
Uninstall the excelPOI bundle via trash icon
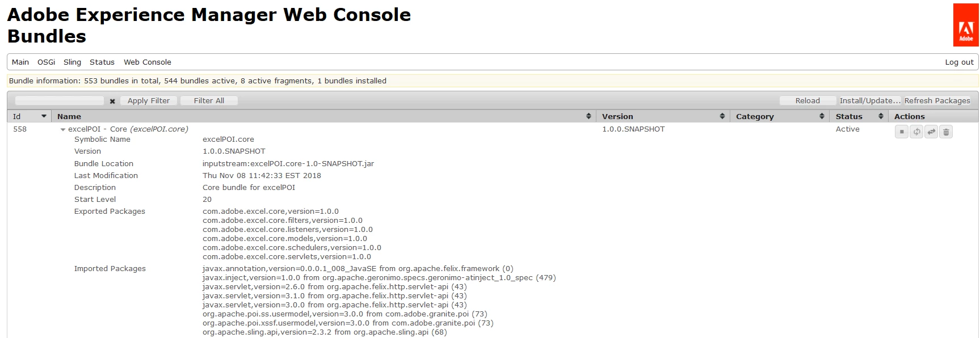946,132
